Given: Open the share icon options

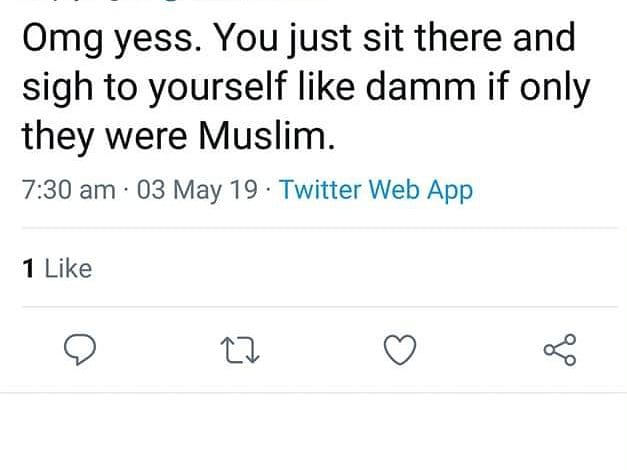Looking at the screenshot, I should (559, 349).
